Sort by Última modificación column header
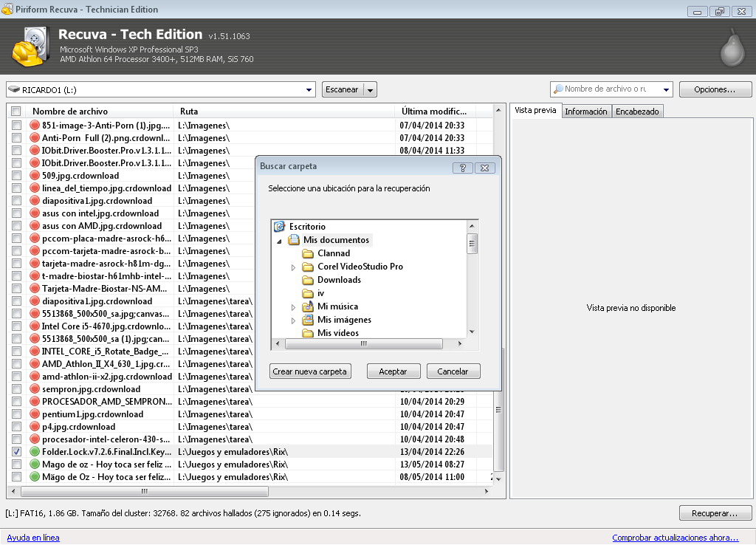756x545 pixels. pyautogui.click(x=436, y=111)
